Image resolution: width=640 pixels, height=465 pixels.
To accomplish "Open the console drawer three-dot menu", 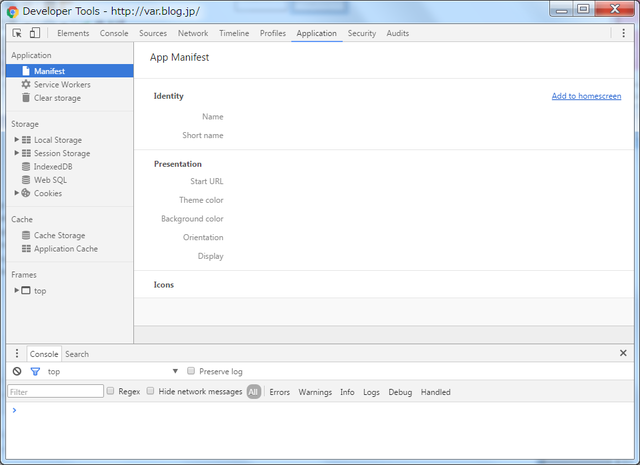I will click(x=17, y=353).
